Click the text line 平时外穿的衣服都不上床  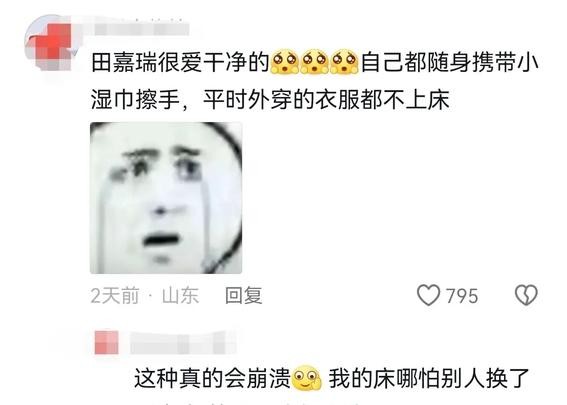(326, 99)
